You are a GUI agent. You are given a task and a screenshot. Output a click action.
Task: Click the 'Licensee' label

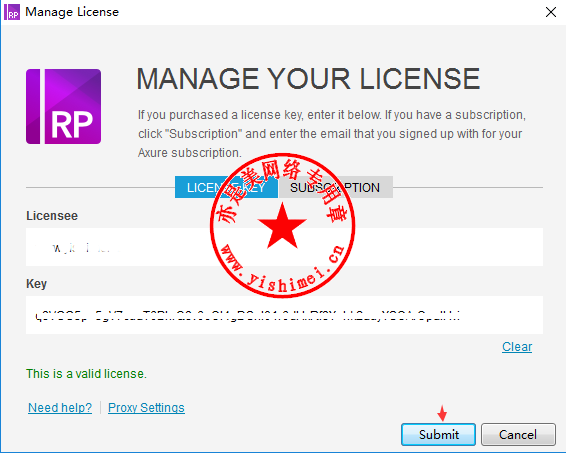pyautogui.click(x=52, y=216)
